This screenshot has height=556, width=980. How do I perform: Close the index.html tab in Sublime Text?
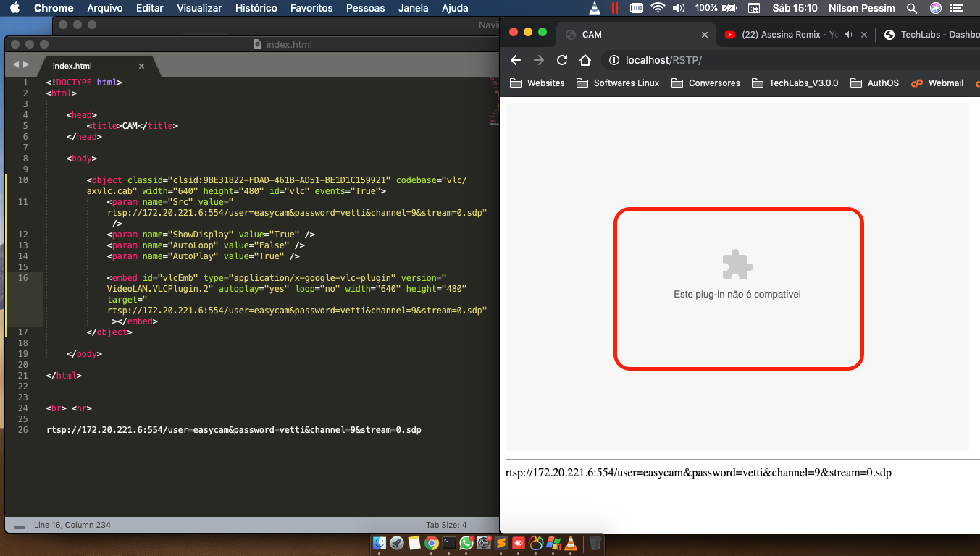click(141, 66)
